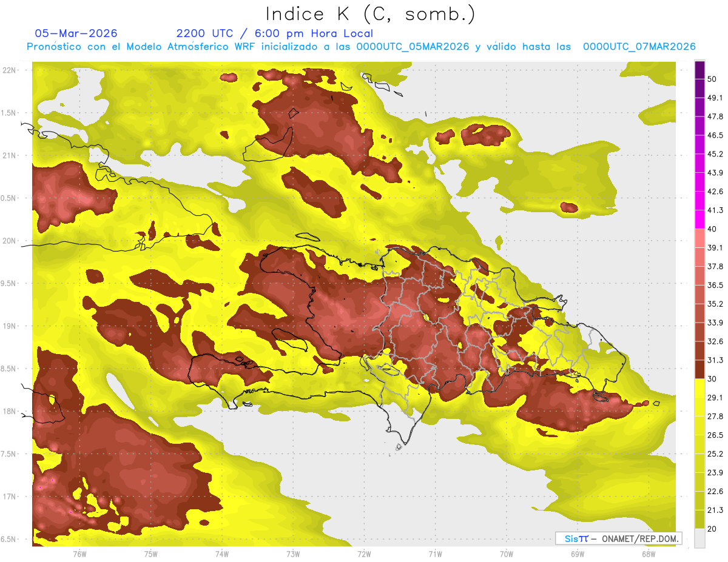Select the 26.5 color scale value

coord(715,435)
